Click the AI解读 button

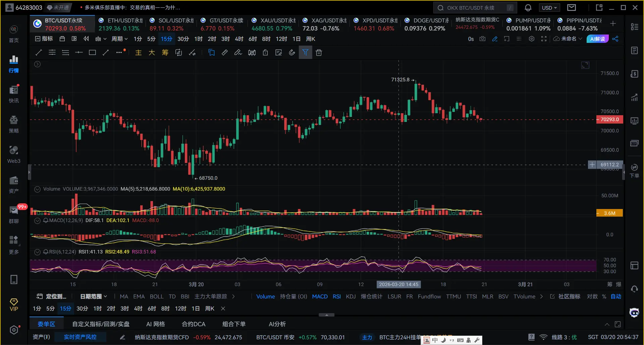coord(597,39)
